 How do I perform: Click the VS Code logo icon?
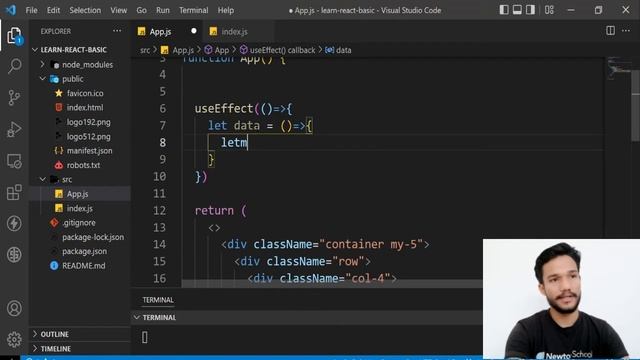tap(11, 10)
